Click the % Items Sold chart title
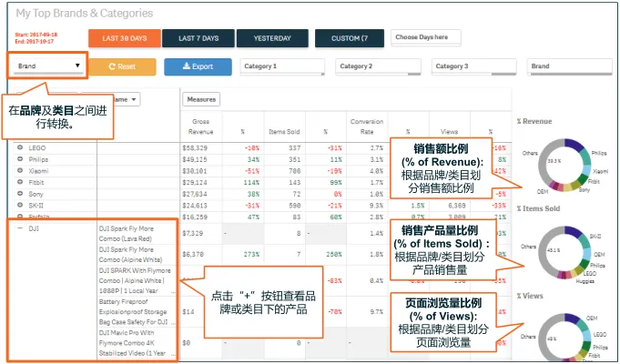 pyautogui.click(x=538, y=208)
